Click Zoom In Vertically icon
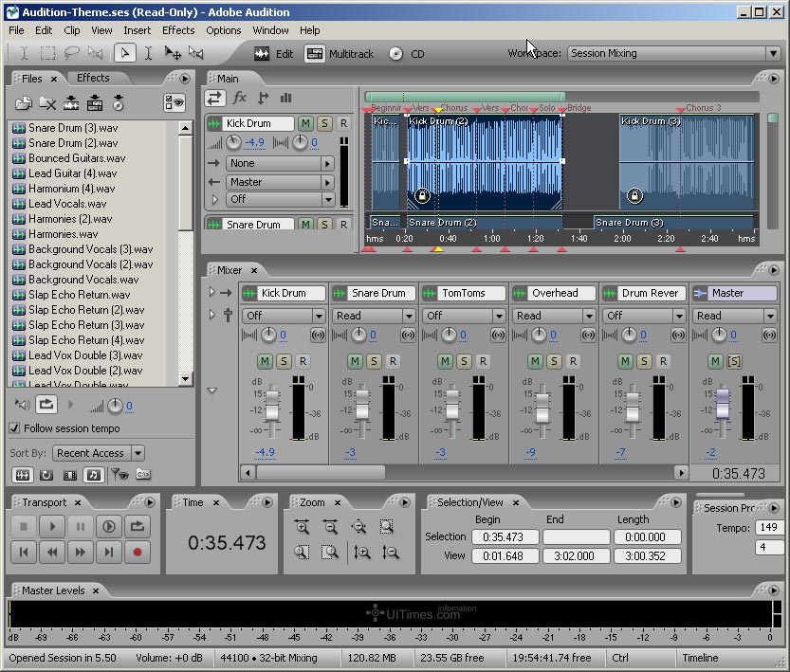The image size is (790, 672). coord(361,553)
